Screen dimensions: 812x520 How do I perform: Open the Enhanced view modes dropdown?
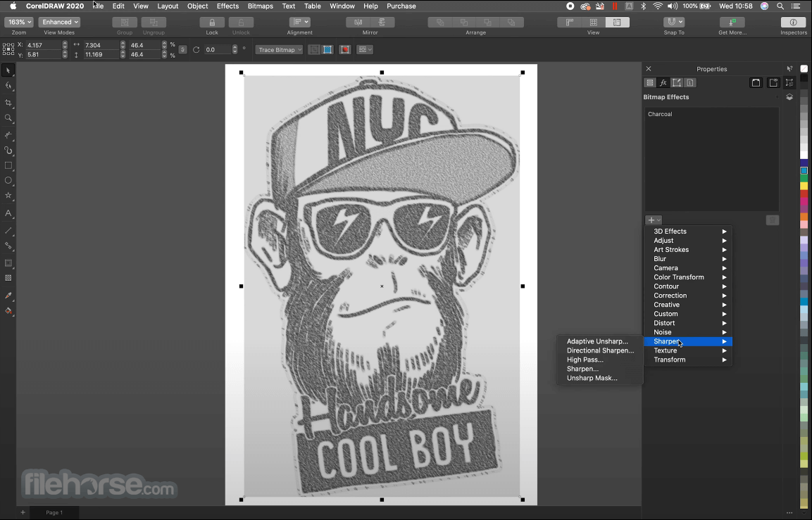pos(59,23)
